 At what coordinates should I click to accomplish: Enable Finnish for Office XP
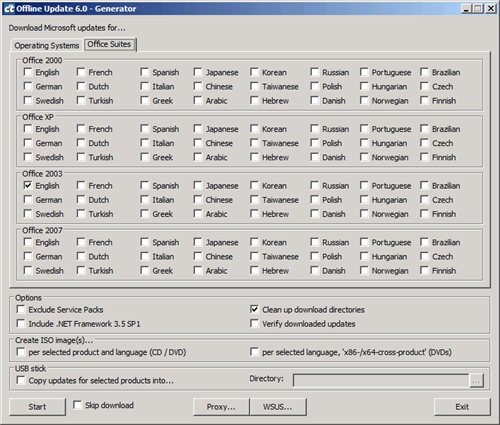[x=424, y=157]
